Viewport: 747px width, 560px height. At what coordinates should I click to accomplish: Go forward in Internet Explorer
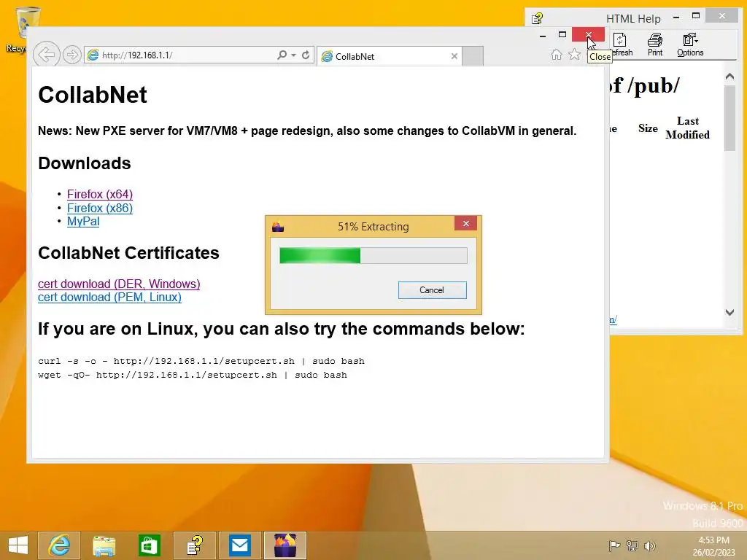(72, 55)
